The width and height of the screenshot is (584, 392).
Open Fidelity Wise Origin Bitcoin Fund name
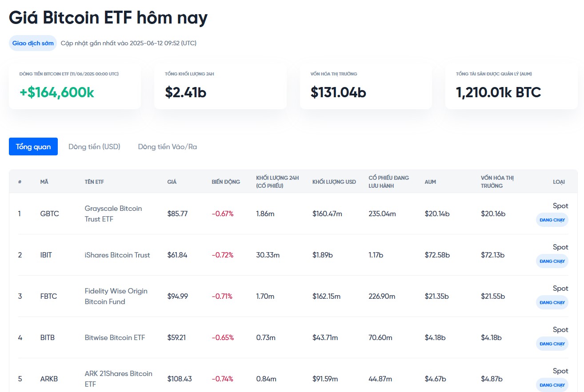click(116, 296)
